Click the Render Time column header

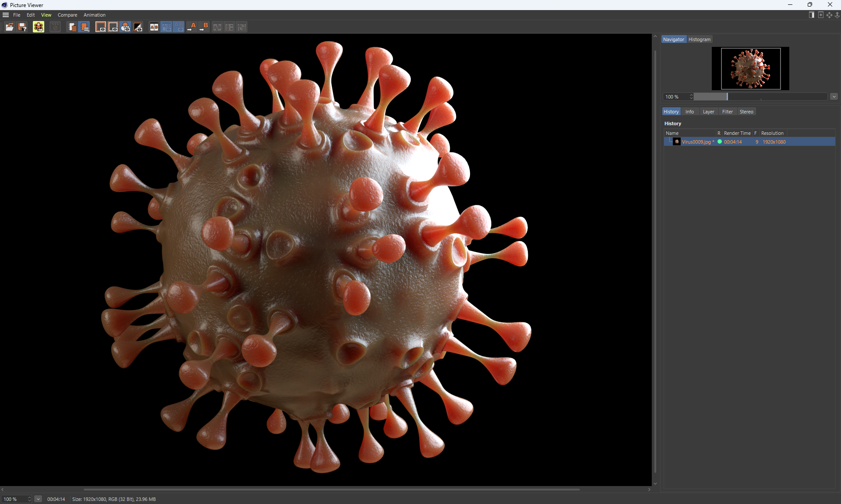click(x=737, y=133)
